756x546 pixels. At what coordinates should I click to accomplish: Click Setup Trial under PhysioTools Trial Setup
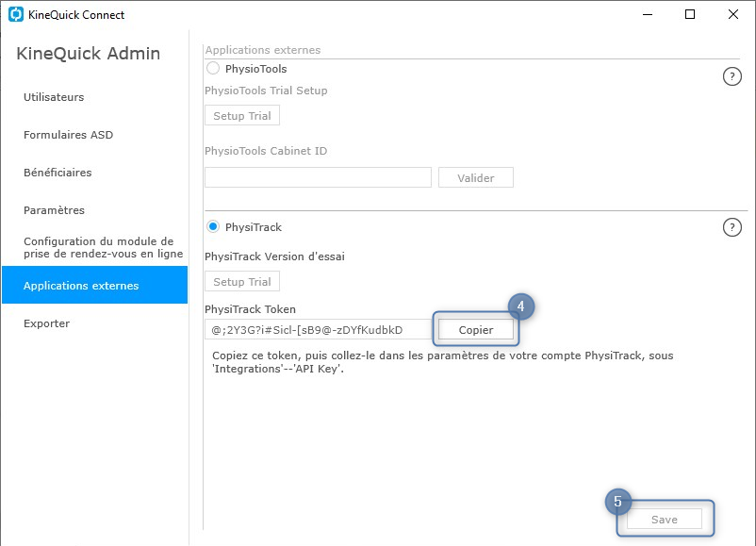pos(242,116)
